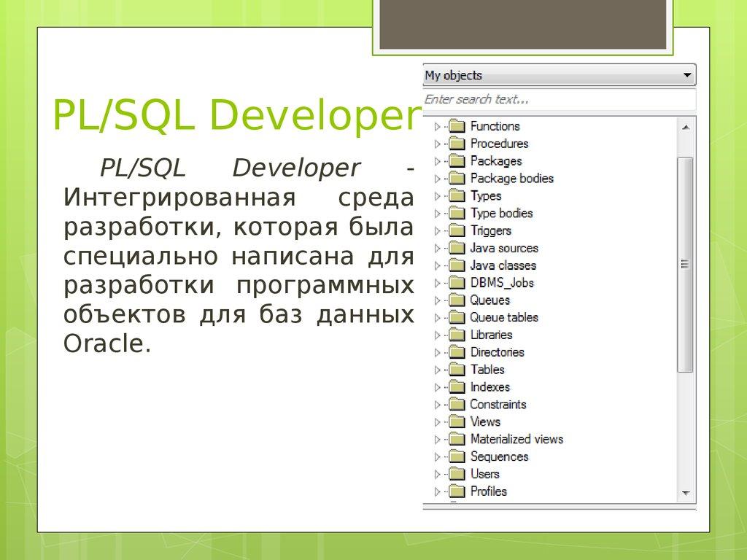Viewport: 747px width, 560px height.
Task: Select the Queue tables tree item
Action: (x=495, y=318)
